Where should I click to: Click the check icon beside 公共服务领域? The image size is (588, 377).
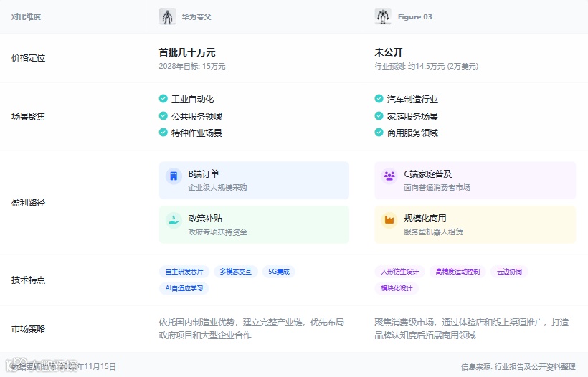point(163,116)
